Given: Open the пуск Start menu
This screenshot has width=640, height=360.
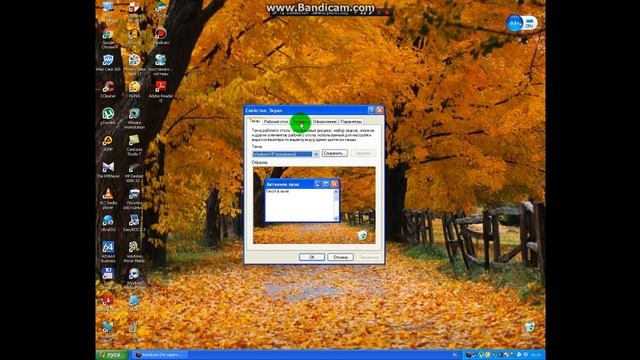Looking at the screenshot, I should point(112,355).
